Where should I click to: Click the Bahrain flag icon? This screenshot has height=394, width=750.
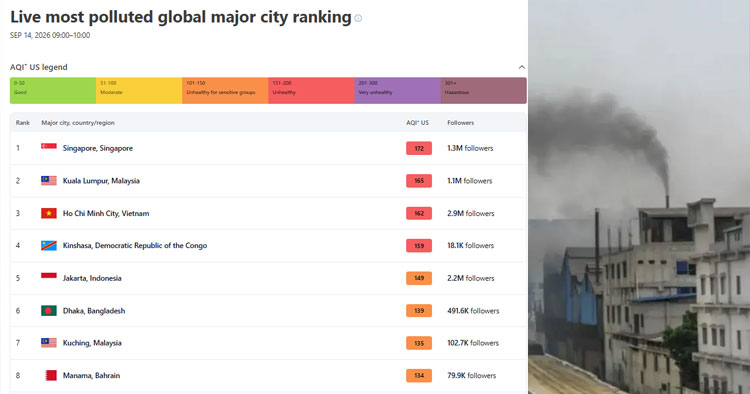pyautogui.click(x=49, y=375)
